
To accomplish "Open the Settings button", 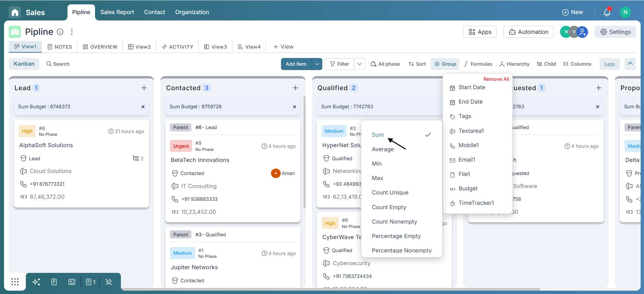I will click(x=615, y=32).
